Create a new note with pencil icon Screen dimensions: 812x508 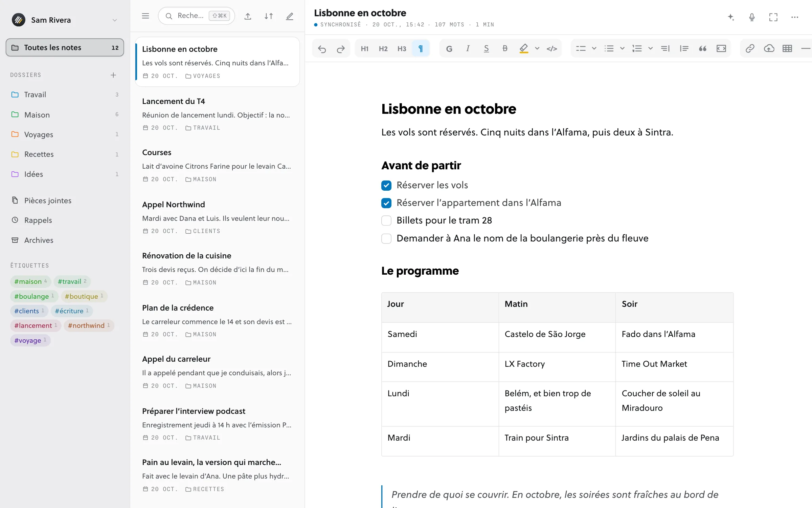290,16
